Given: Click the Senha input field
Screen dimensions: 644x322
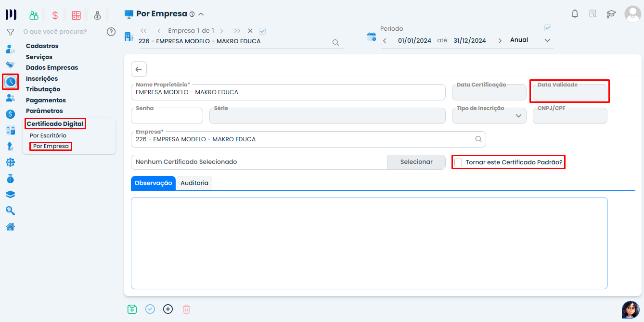Looking at the screenshot, I should (167, 117).
